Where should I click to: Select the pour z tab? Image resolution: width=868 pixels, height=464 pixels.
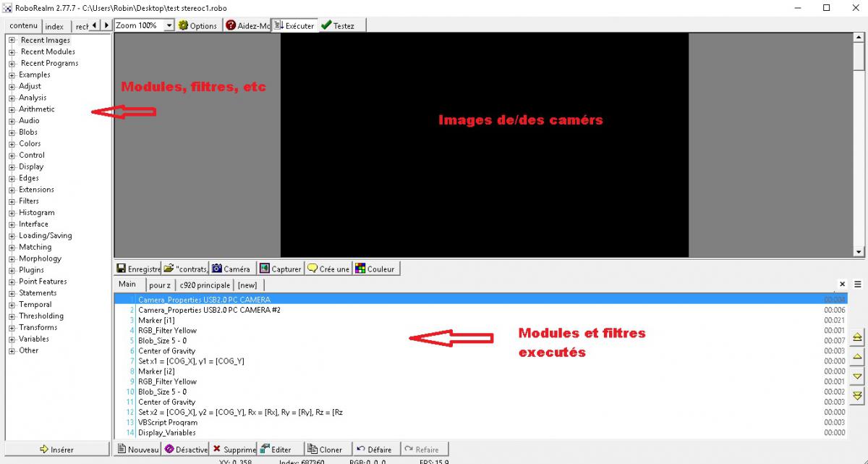160,285
